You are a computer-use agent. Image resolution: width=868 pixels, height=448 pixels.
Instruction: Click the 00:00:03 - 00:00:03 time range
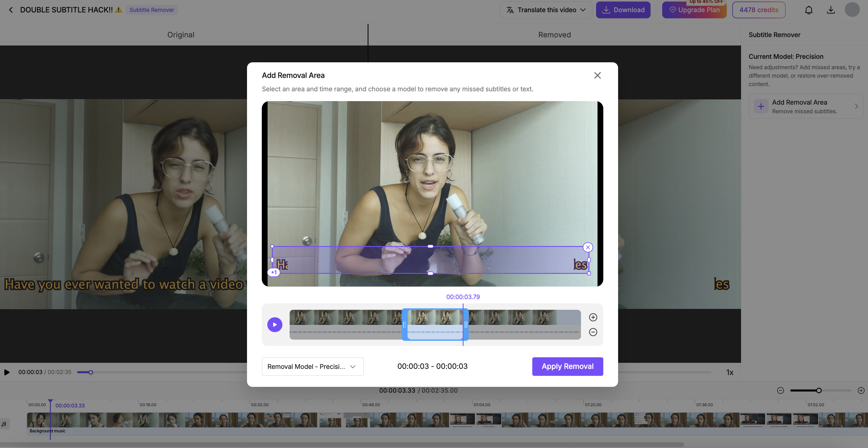(432, 366)
